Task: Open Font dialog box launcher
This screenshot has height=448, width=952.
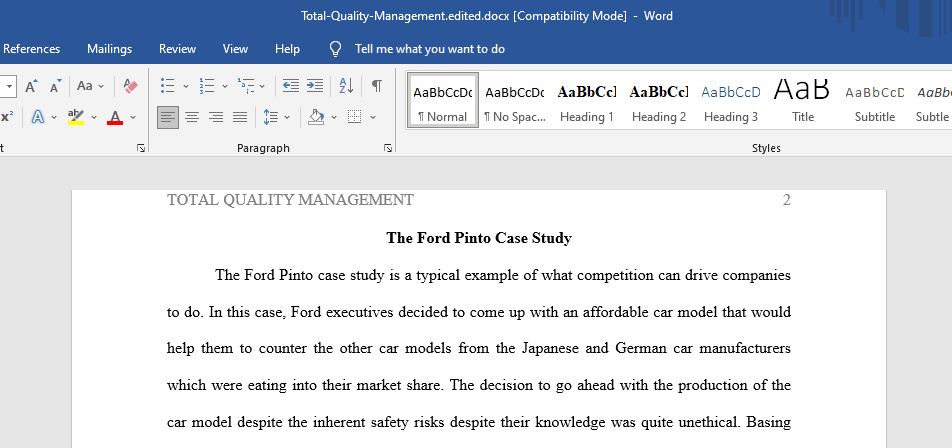Action: pyautogui.click(x=141, y=148)
